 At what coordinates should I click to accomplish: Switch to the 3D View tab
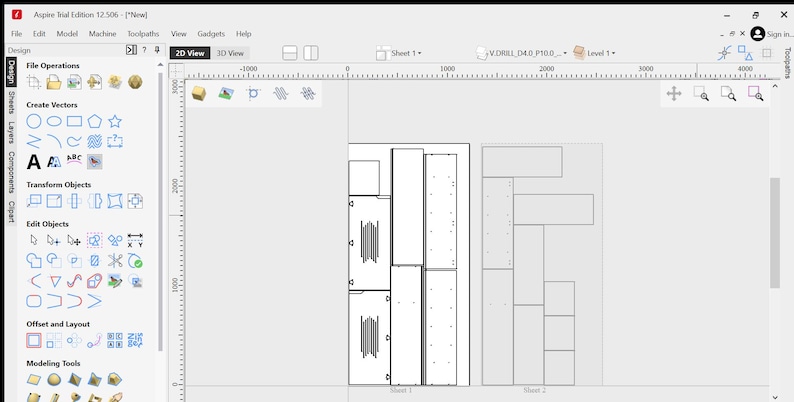[230, 53]
